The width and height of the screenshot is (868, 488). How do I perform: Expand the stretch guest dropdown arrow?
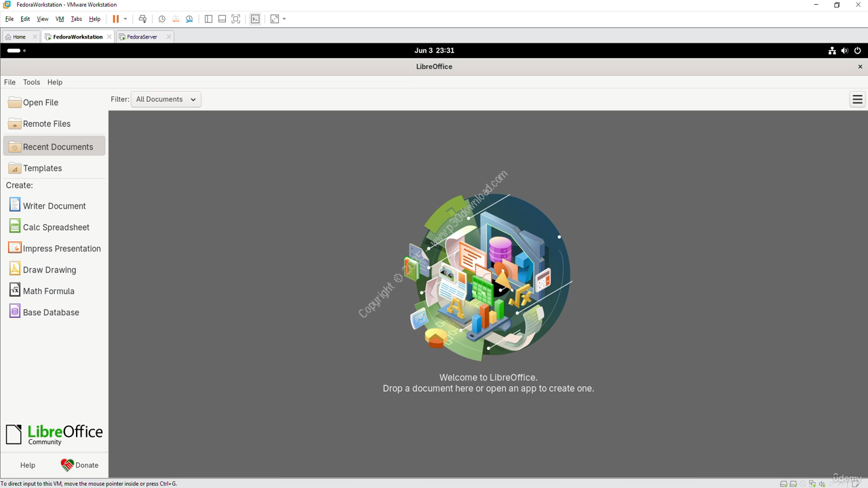pos(283,19)
